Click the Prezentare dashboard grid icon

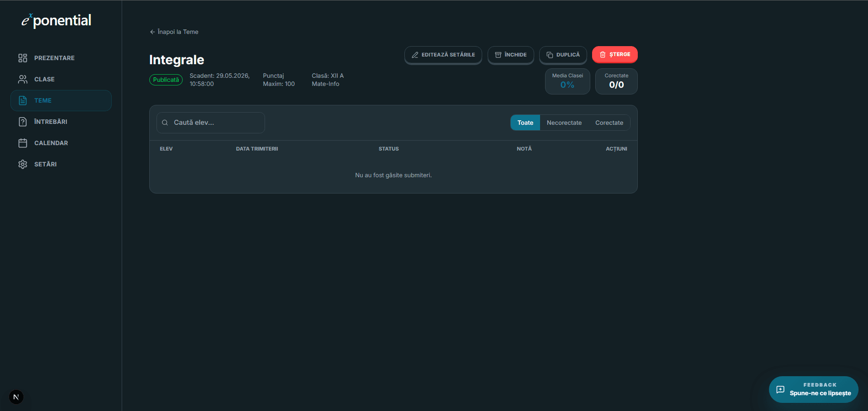[x=23, y=58]
